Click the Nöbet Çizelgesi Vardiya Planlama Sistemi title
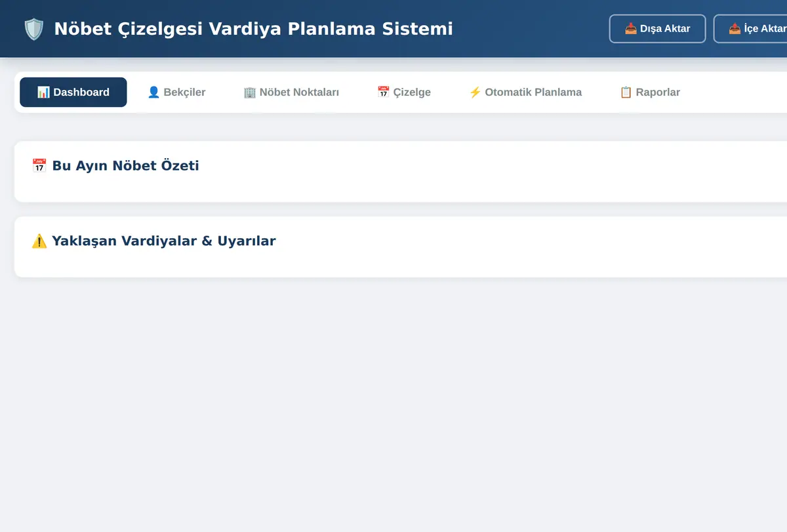787x532 pixels. (253, 29)
